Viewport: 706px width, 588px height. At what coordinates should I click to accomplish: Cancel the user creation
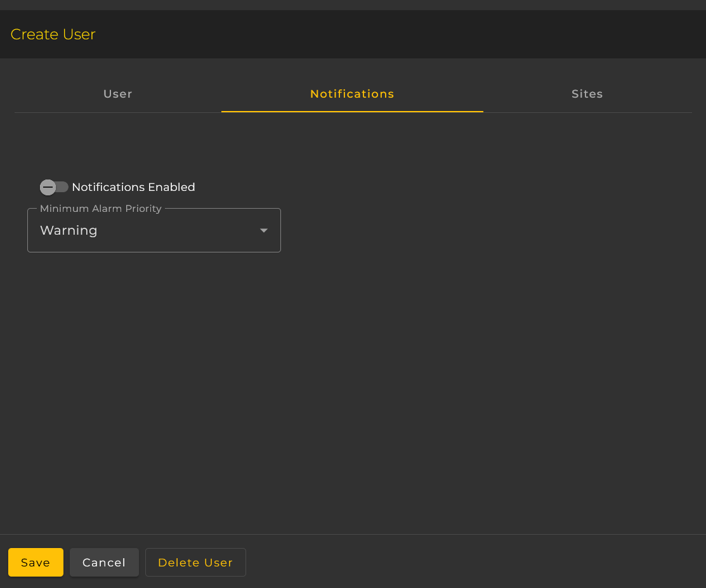[x=104, y=563]
